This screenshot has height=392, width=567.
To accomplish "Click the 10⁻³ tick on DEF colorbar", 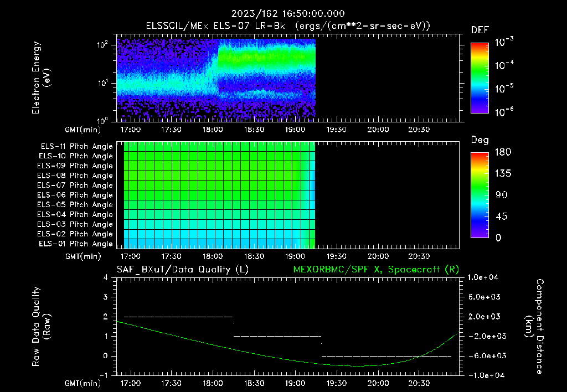I will click(504, 42).
